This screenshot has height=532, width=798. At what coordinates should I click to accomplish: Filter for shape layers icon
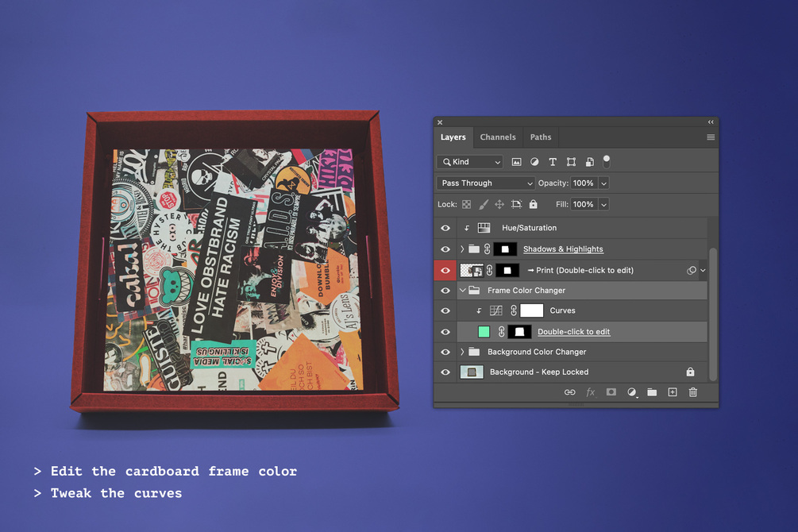click(571, 162)
